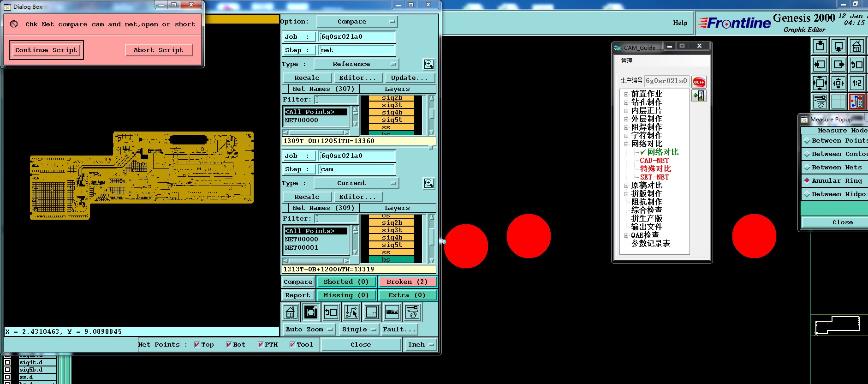Click the magnifier icon beside Reference type

coord(429,64)
